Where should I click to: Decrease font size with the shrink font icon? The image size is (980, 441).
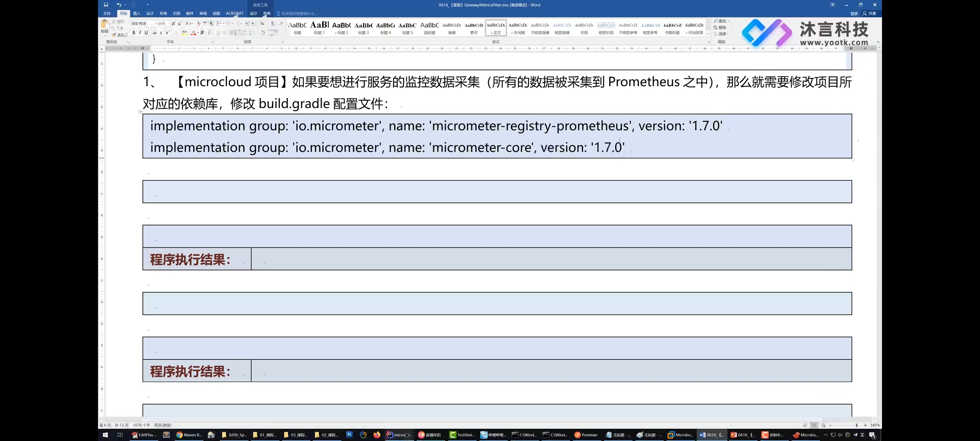(x=180, y=24)
